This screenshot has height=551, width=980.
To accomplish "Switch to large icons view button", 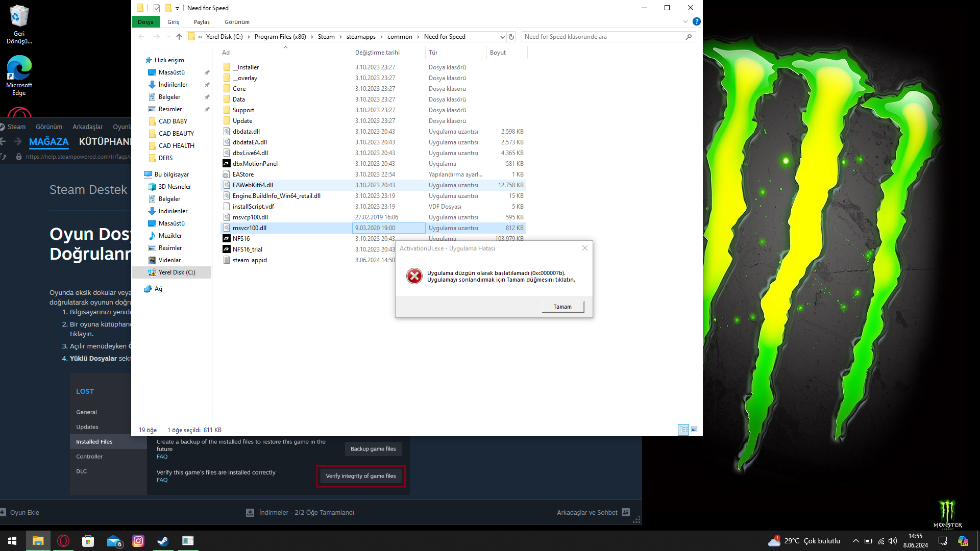I will pyautogui.click(x=695, y=430).
